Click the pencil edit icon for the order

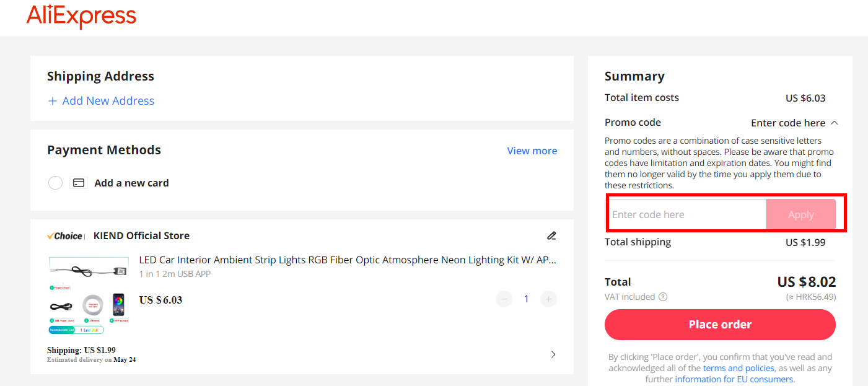pyautogui.click(x=551, y=235)
